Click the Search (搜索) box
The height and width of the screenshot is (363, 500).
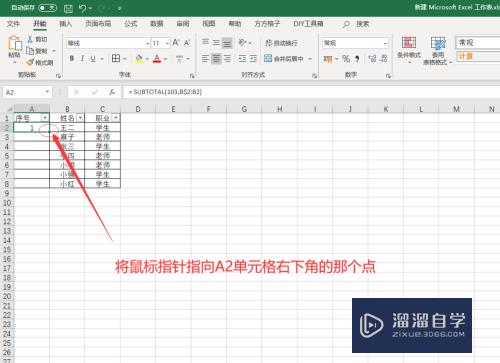coord(357,24)
